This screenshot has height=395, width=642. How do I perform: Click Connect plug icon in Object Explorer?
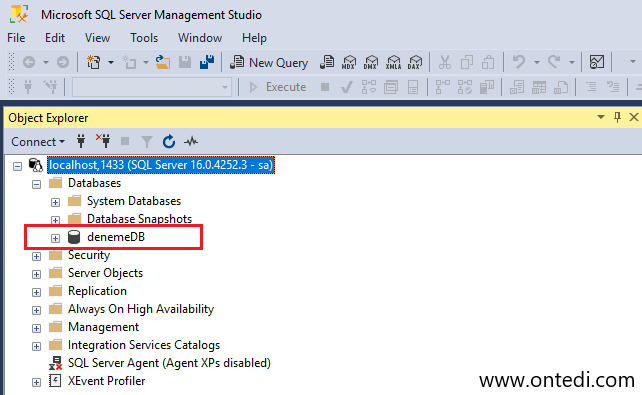coord(81,142)
